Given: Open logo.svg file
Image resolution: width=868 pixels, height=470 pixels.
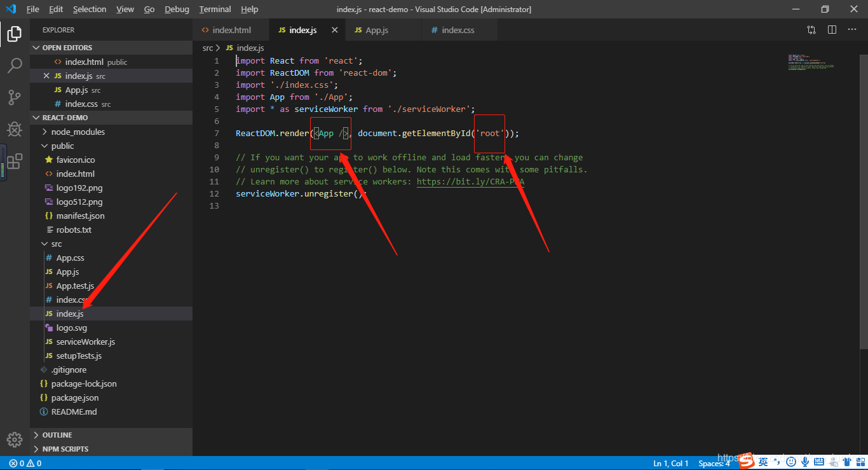Looking at the screenshot, I should pyautogui.click(x=111, y=328).
